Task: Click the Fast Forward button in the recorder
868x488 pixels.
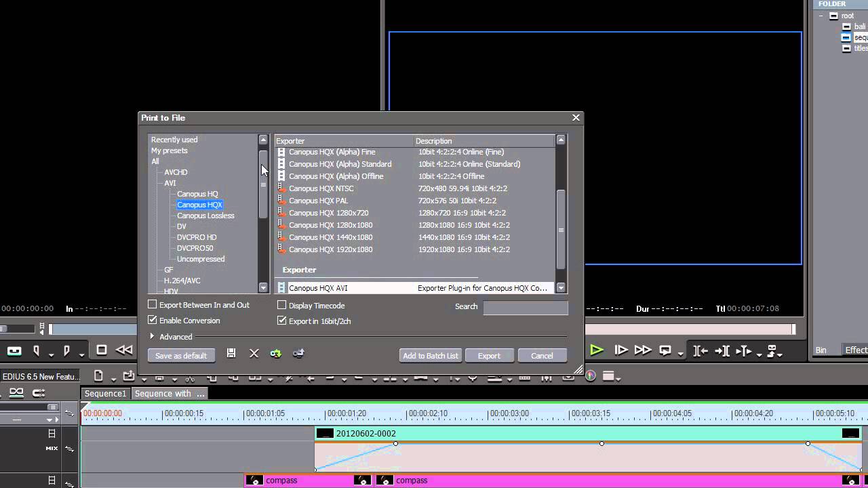Action: click(642, 350)
